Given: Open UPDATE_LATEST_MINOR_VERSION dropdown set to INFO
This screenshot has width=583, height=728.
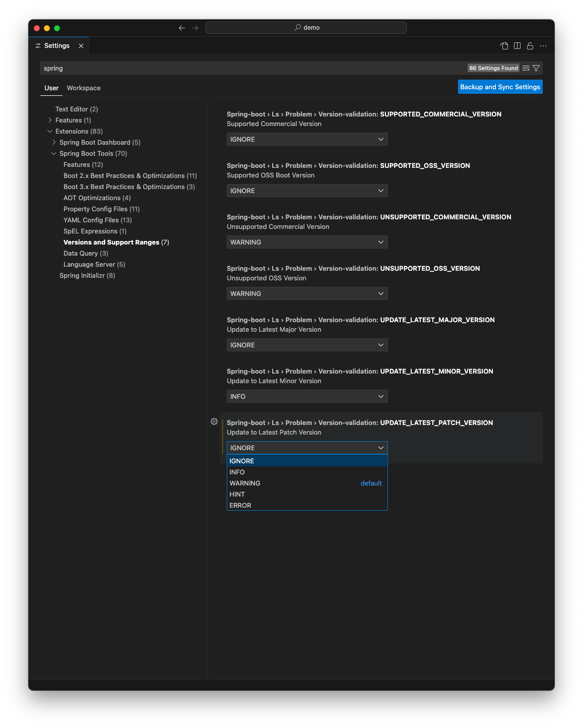Looking at the screenshot, I should [307, 396].
